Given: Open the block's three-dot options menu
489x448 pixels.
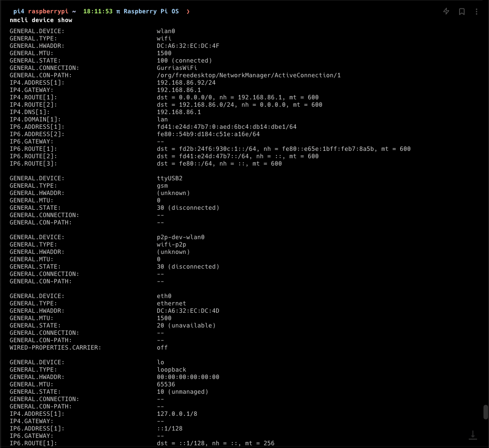Looking at the screenshot, I should coord(476,11).
